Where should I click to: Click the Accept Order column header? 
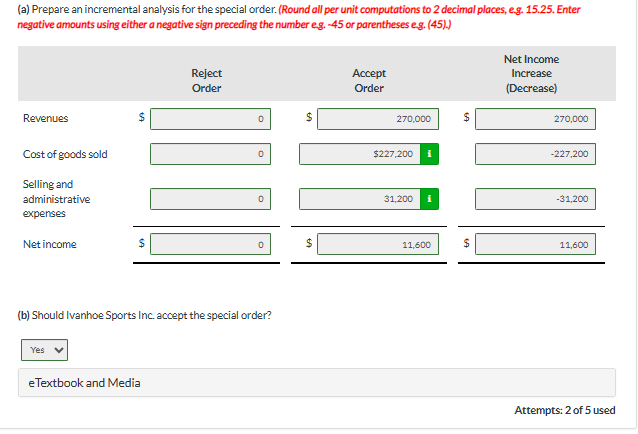point(369,81)
